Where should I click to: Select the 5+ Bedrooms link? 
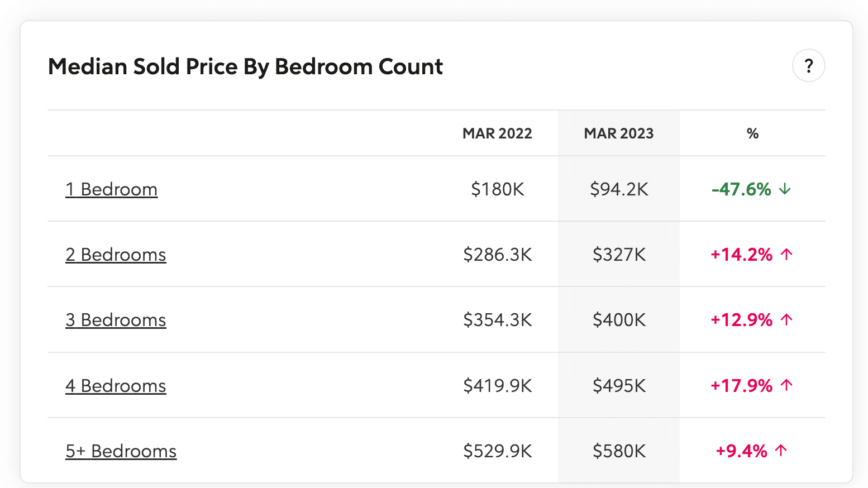[121, 451]
